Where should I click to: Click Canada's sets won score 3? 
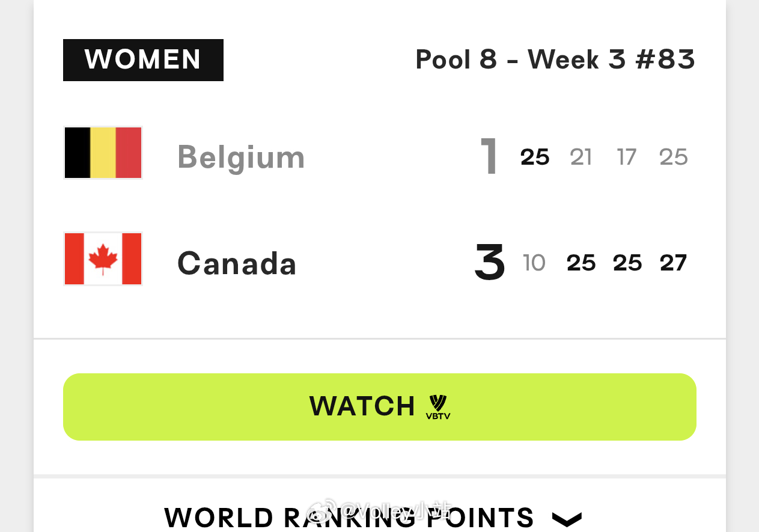pos(490,263)
